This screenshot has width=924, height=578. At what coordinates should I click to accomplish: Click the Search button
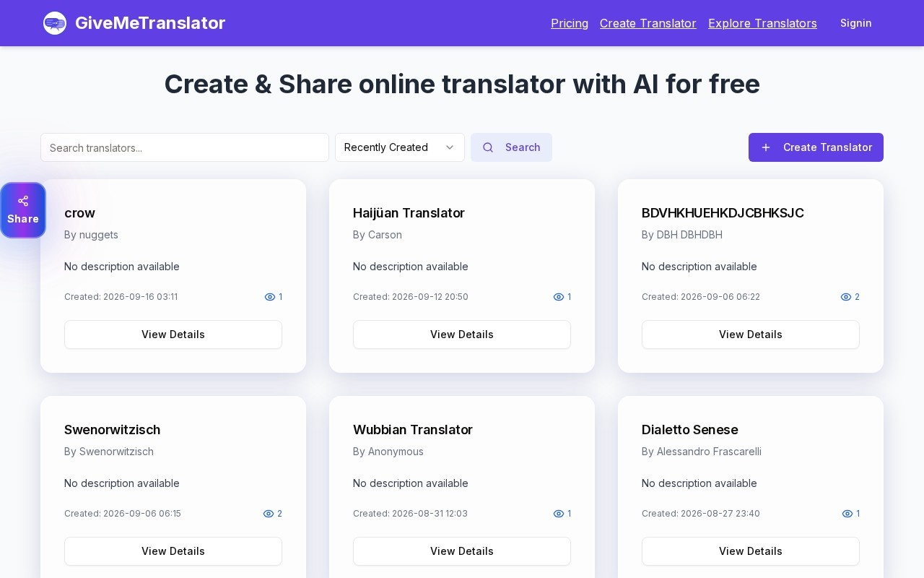pos(511,147)
